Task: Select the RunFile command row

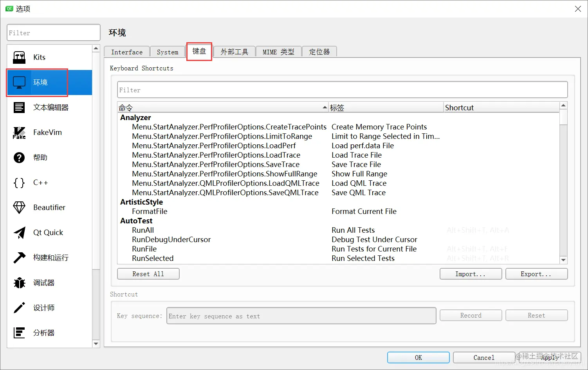Action: coord(338,249)
